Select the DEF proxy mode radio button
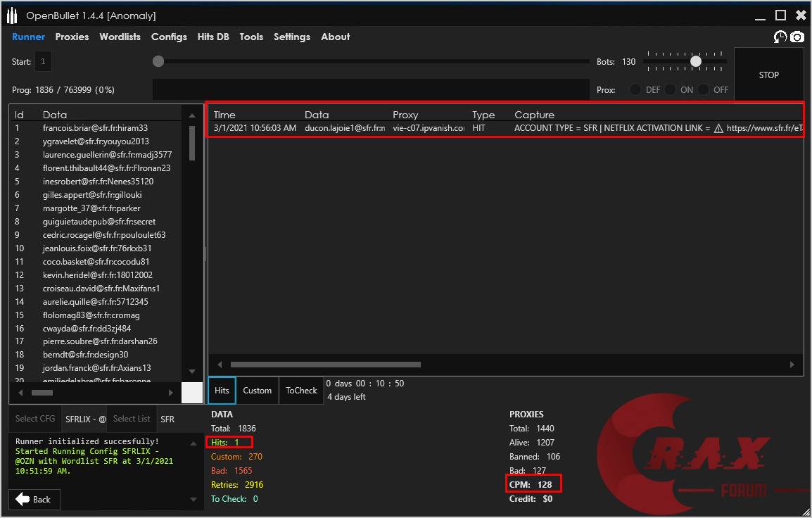Image resolution: width=812 pixels, height=518 pixels. click(635, 90)
